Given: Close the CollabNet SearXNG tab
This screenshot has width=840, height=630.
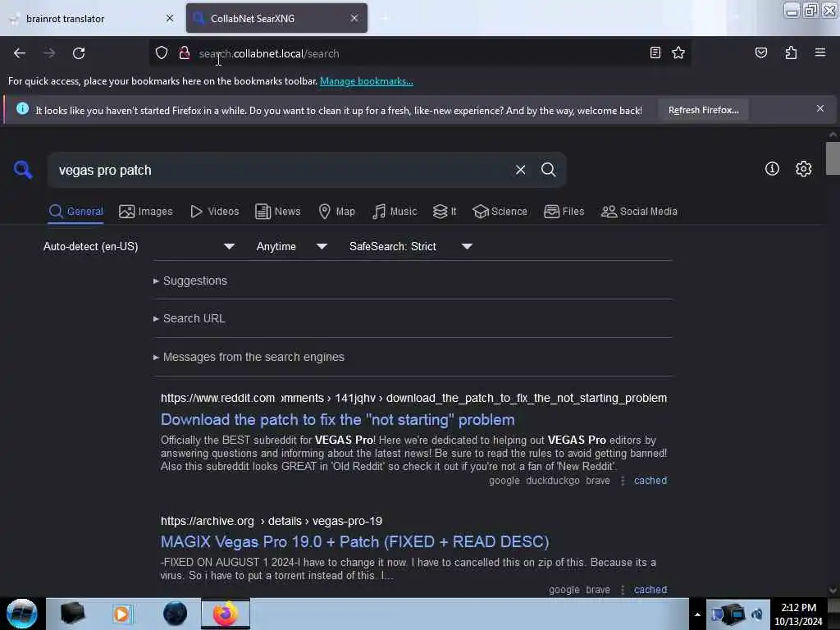Looking at the screenshot, I should pos(354,18).
